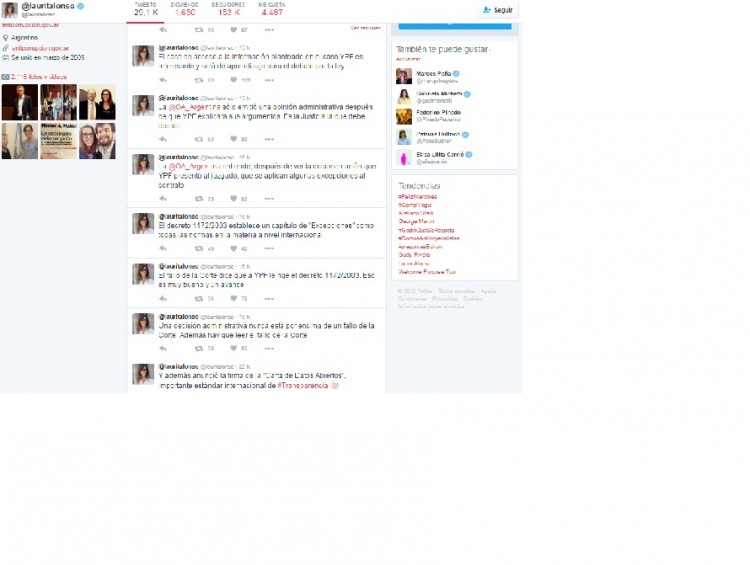The height and width of the screenshot is (565, 750).
Task: Open the Tweets tab showing 20,1 K
Action: [144, 10]
